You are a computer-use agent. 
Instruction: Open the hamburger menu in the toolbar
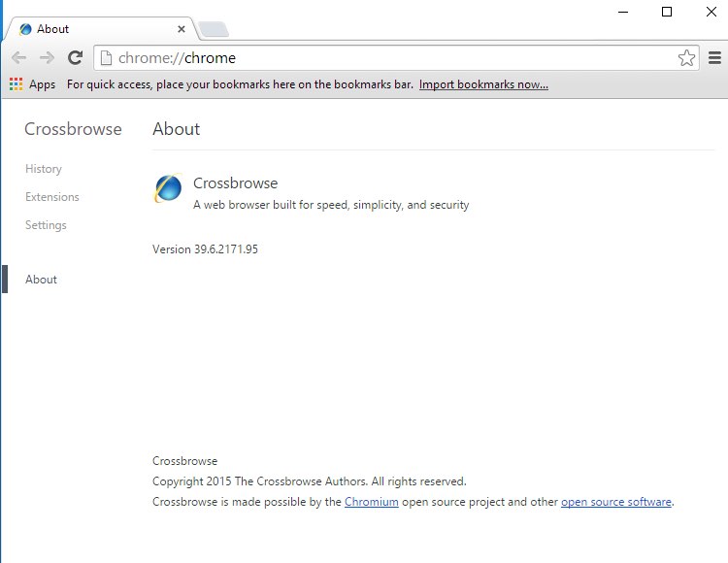pyautogui.click(x=714, y=58)
